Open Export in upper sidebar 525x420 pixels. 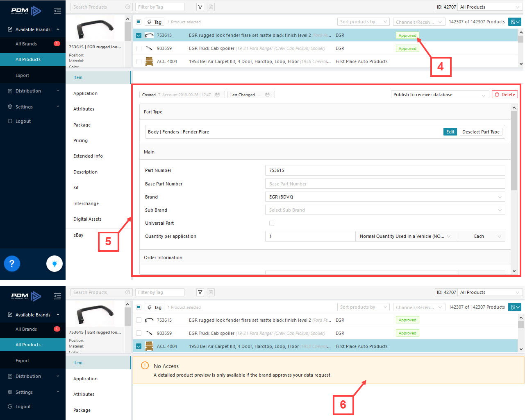click(x=22, y=75)
